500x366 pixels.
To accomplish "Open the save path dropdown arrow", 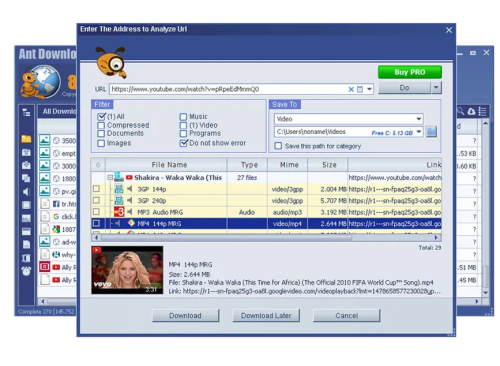I will click(x=419, y=132).
